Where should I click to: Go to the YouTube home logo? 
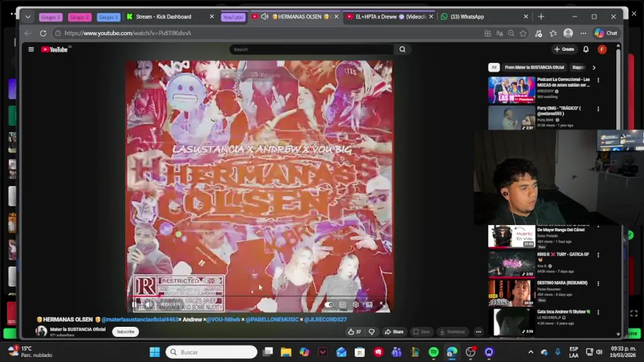(x=54, y=49)
